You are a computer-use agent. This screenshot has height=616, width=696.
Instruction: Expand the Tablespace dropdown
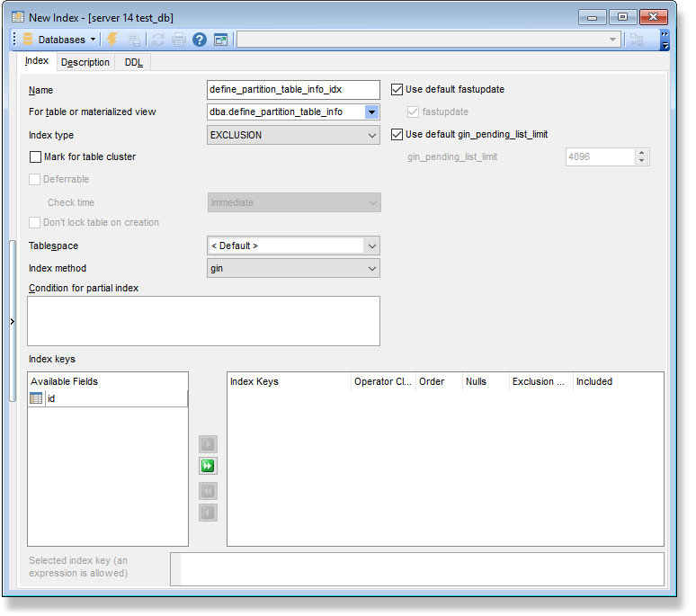point(372,246)
